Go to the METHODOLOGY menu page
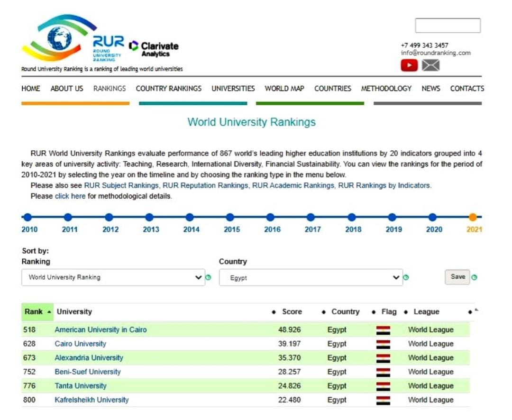This screenshot has width=512, height=420. 386,89
